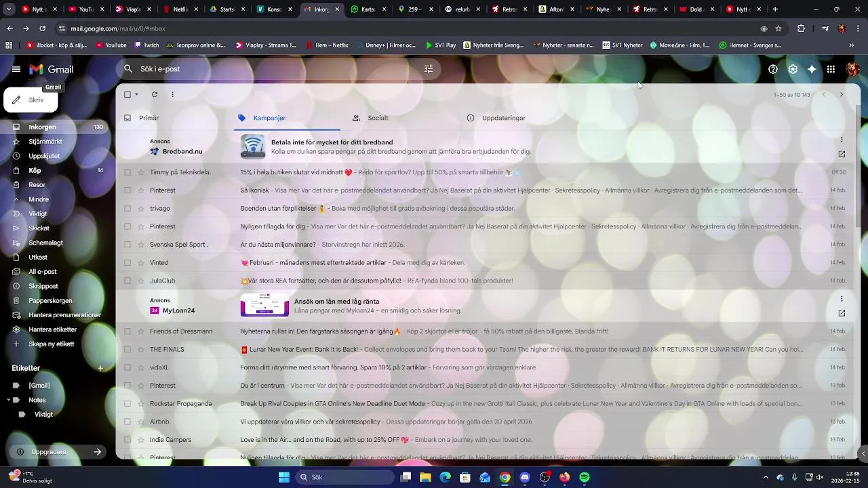Click the Sök i e-post search field
The width and height of the screenshot is (868, 488).
pos(278,69)
